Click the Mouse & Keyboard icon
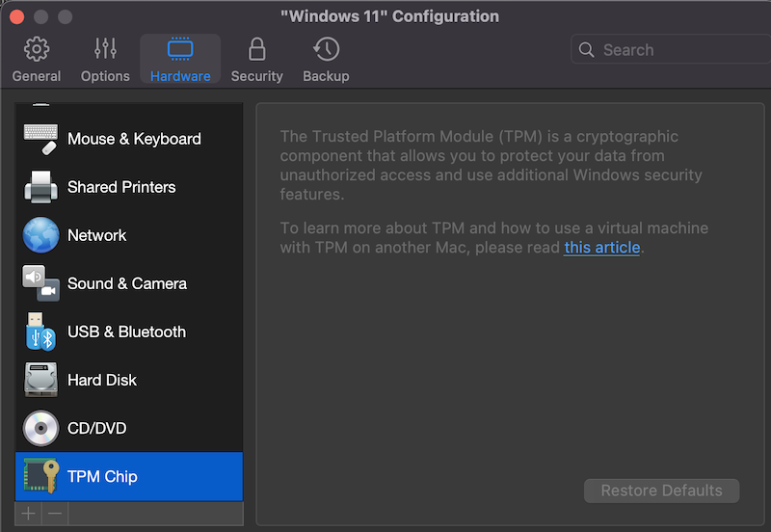Viewport: 771px width, 532px height. tap(40, 139)
